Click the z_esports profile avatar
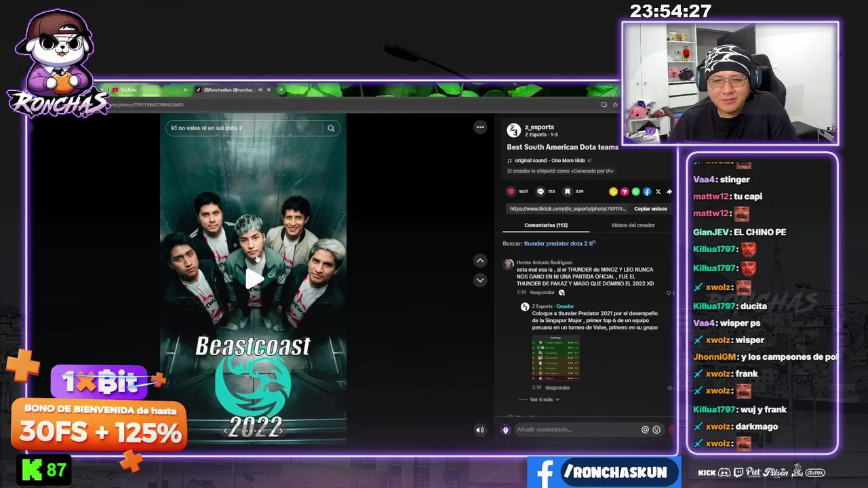Screen dimensions: 868x488 (514, 130)
